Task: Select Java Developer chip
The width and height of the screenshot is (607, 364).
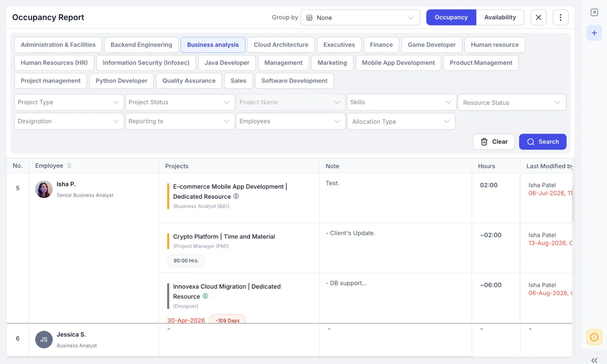Action: [x=227, y=63]
